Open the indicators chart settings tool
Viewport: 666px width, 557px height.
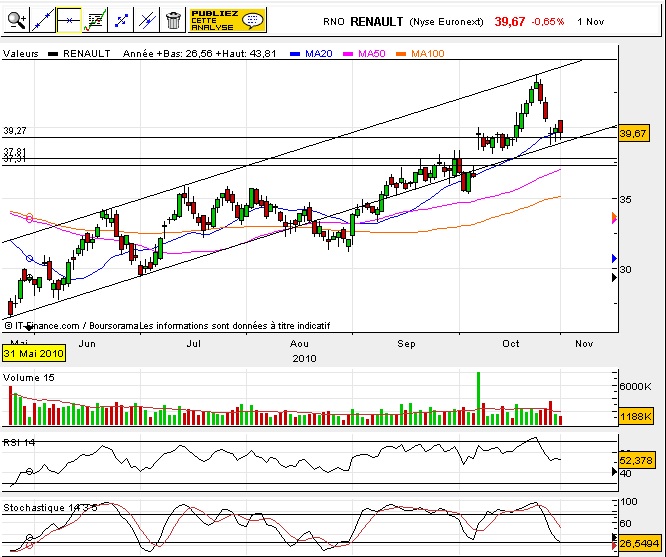pyautogui.click(x=95, y=20)
